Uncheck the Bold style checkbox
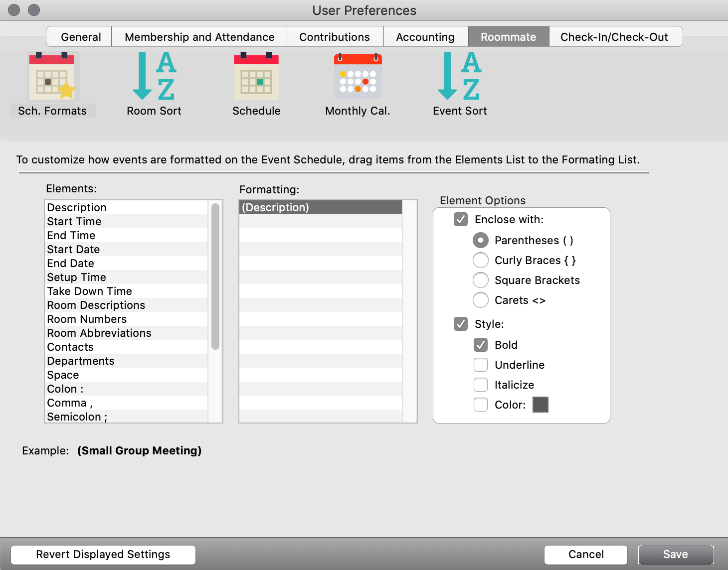This screenshot has height=570, width=728. pos(481,345)
